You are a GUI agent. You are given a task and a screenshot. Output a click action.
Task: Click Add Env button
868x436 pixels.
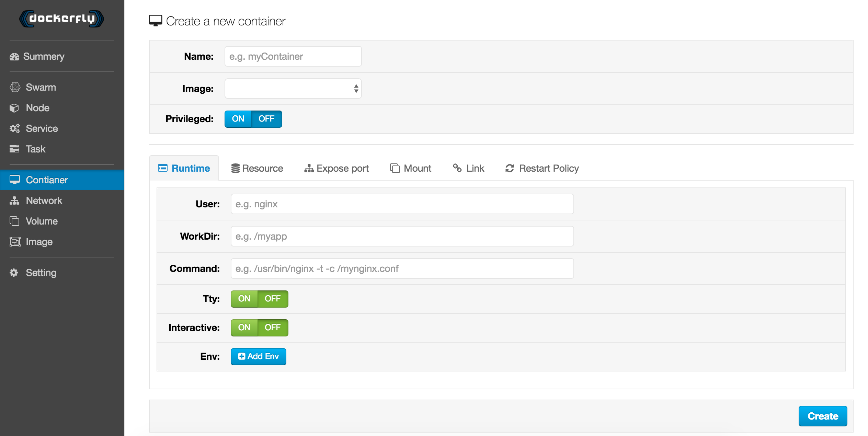258,356
